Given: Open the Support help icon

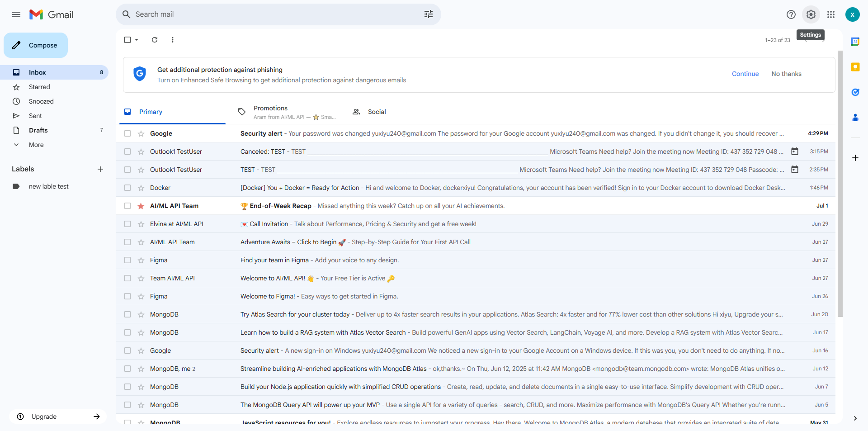Looking at the screenshot, I should [x=791, y=14].
